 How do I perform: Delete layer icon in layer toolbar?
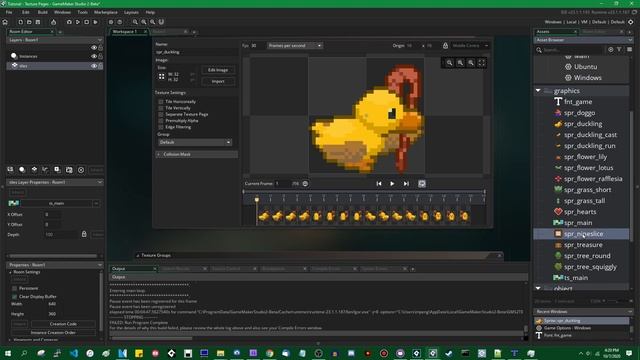[x=81, y=170]
